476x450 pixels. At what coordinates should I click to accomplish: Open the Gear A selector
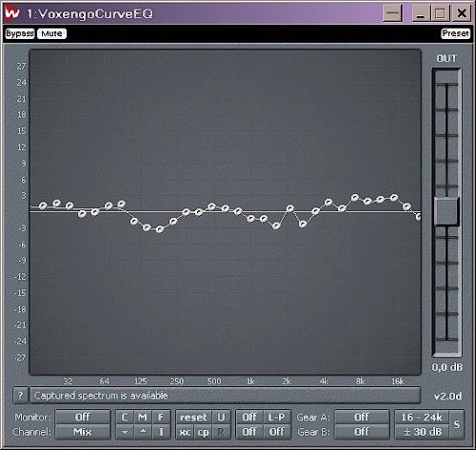coord(362,417)
